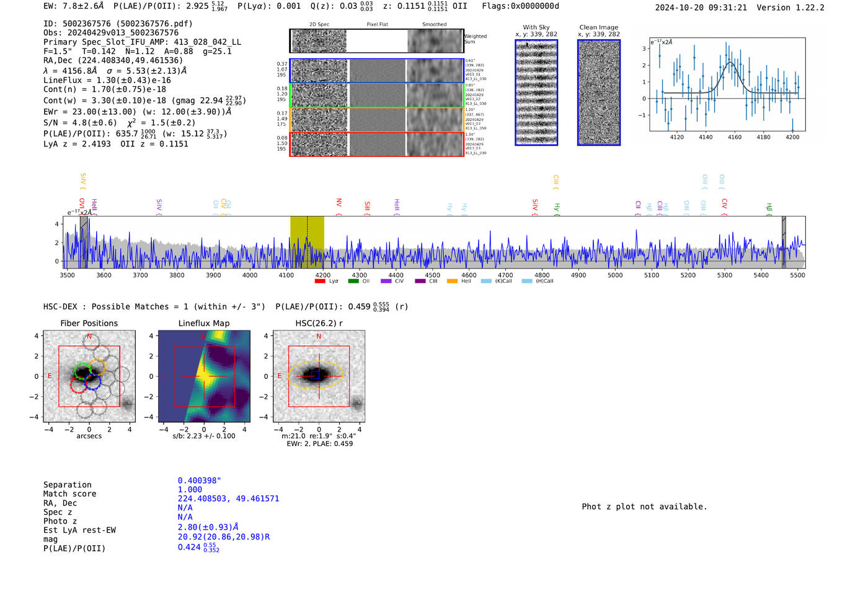Click the orange HeII legend swatch
The image size is (868, 591).
452,282
